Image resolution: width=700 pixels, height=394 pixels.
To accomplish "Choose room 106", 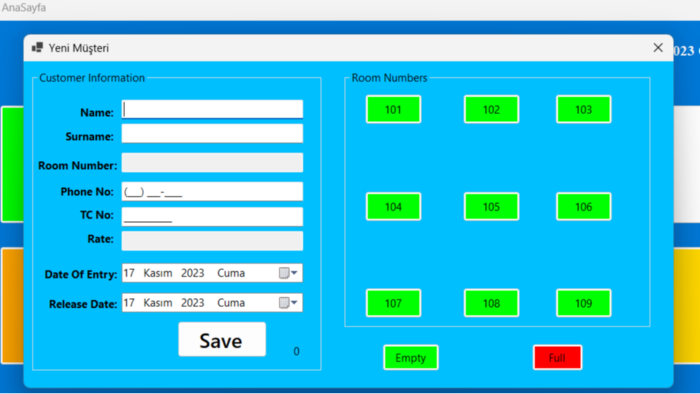I will coord(583,207).
